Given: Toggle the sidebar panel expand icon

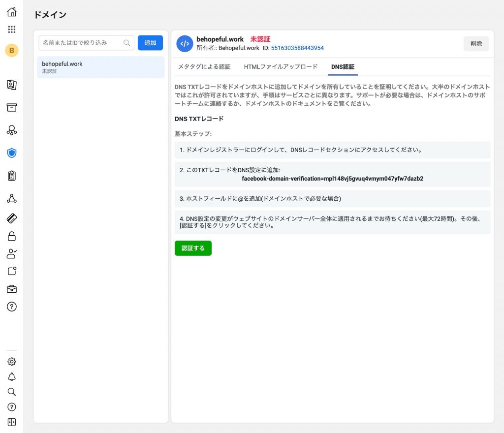Looking at the screenshot, I should tap(12, 422).
